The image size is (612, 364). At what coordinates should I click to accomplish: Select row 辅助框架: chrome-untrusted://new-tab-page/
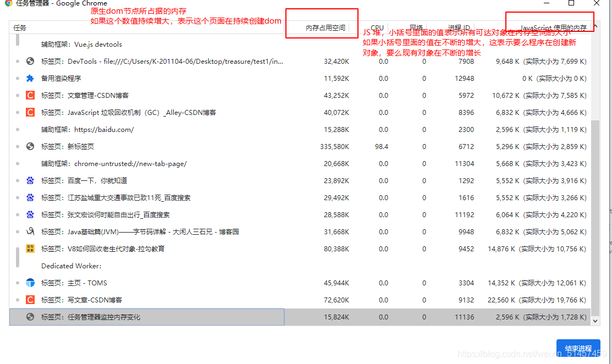tap(300, 163)
